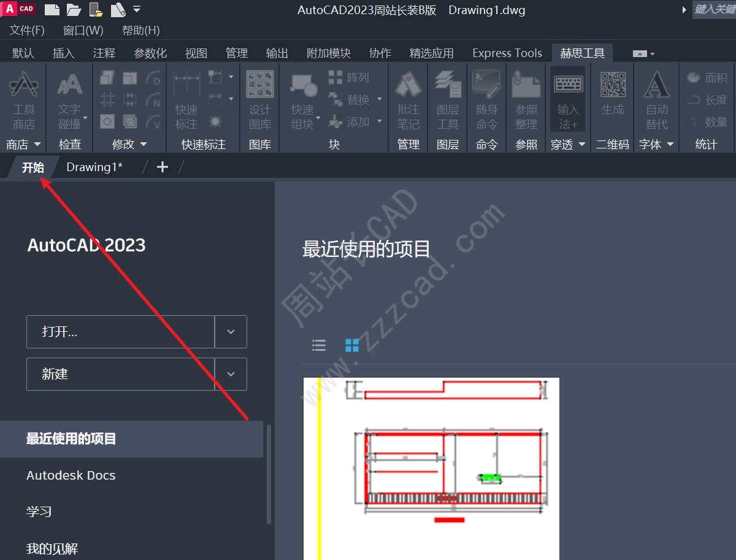736x560 pixels.
Task: Toggle the 输入法+ keyboard input tool
Action: click(x=568, y=101)
